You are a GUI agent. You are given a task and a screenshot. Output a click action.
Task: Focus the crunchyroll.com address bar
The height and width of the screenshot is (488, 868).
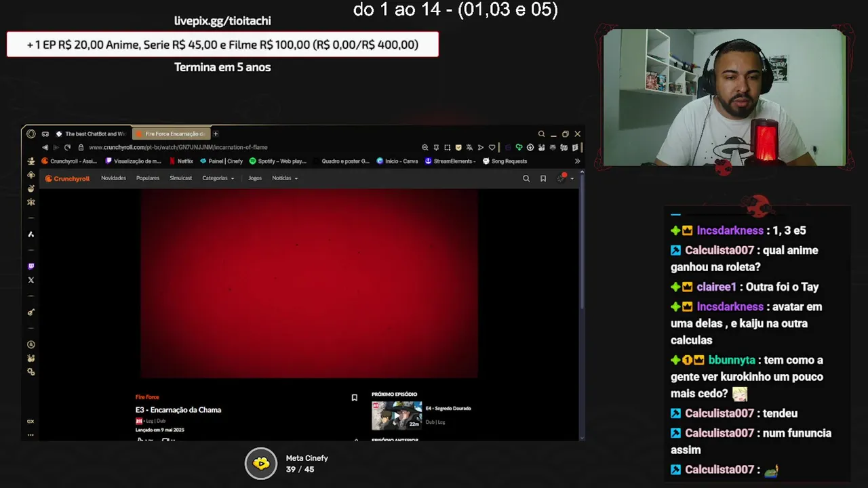[178, 147]
